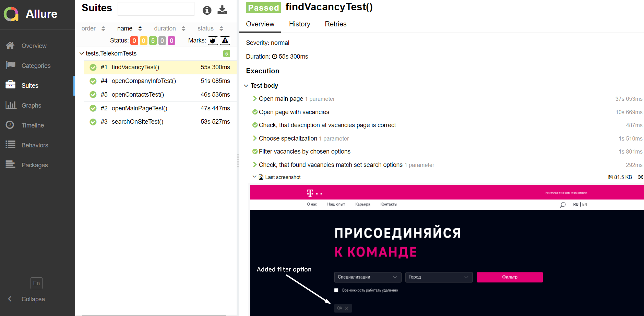Image resolution: width=644 pixels, height=316 pixels.
Task: Toggle passed status filter (green 5)
Action: click(x=153, y=41)
